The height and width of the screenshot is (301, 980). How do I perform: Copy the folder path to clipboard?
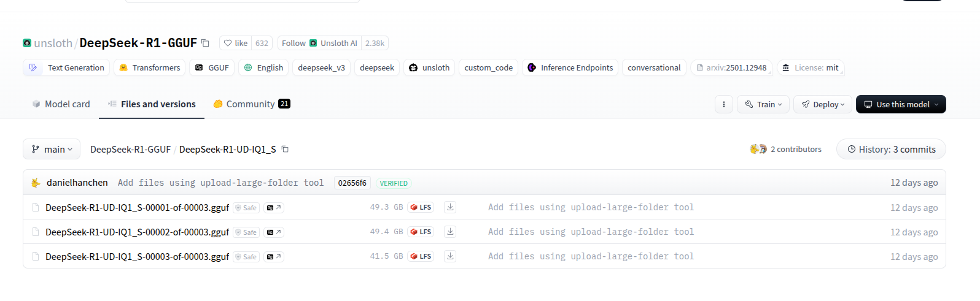285,149
